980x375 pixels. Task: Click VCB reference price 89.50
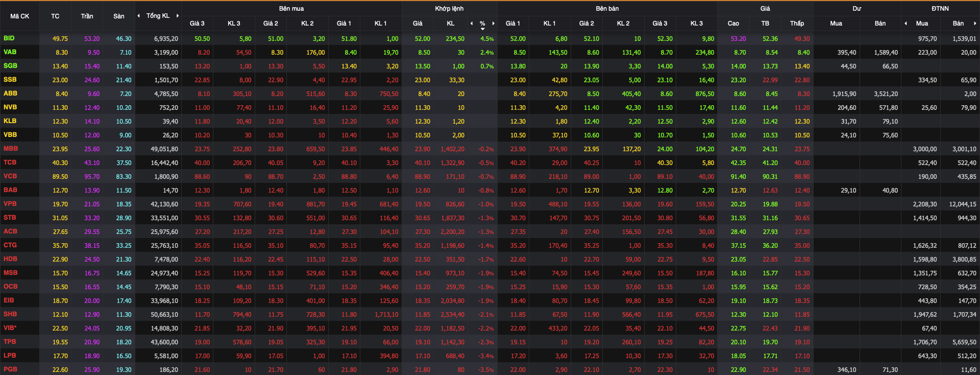pyautogui.click(x=60, y=177)
